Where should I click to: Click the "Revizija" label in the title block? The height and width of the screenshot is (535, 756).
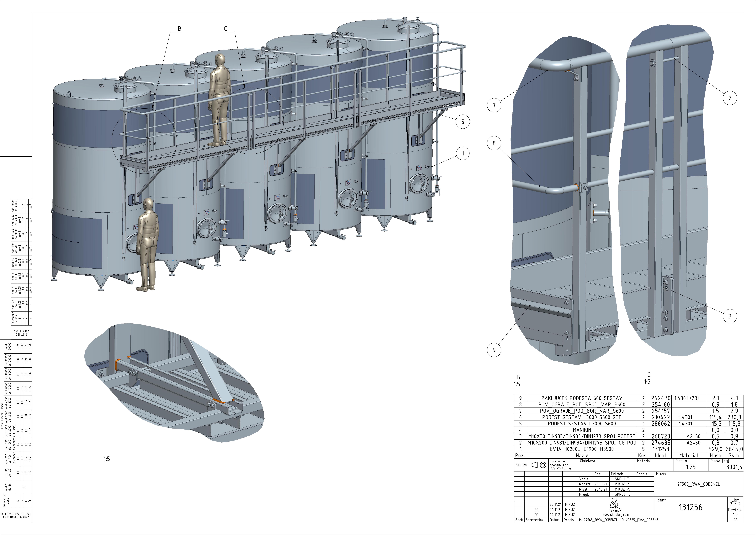click(x=735, y=510)
